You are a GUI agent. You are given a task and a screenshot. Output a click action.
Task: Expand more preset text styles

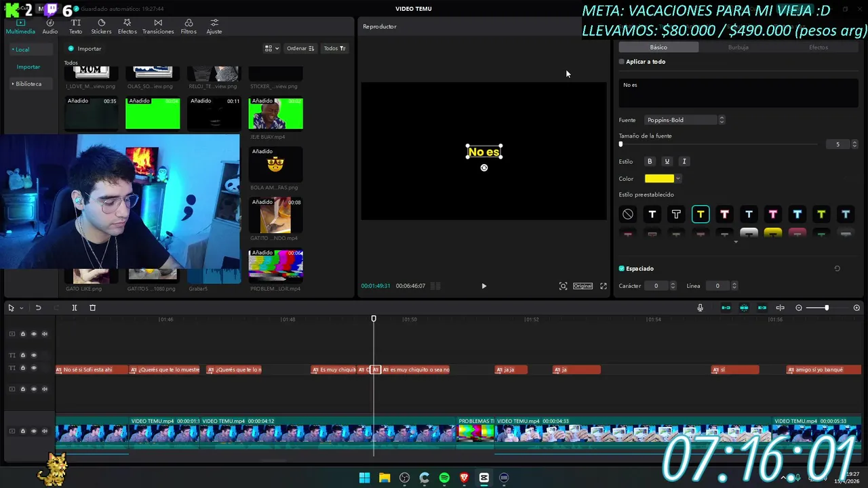point(736,242)
